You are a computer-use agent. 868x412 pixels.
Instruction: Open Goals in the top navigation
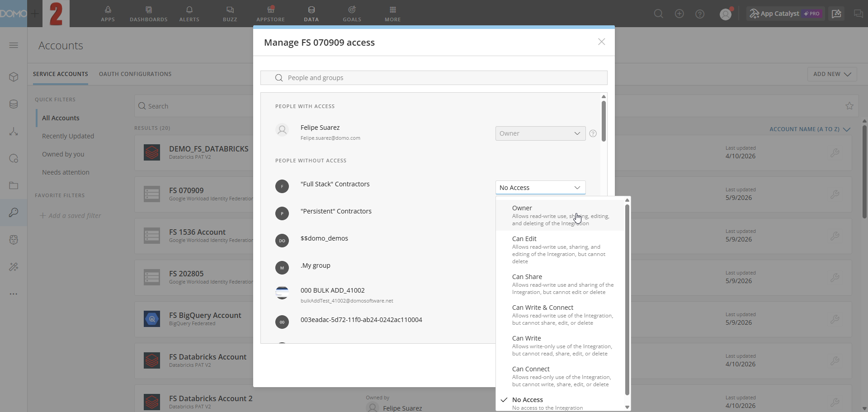pos(352,14)
